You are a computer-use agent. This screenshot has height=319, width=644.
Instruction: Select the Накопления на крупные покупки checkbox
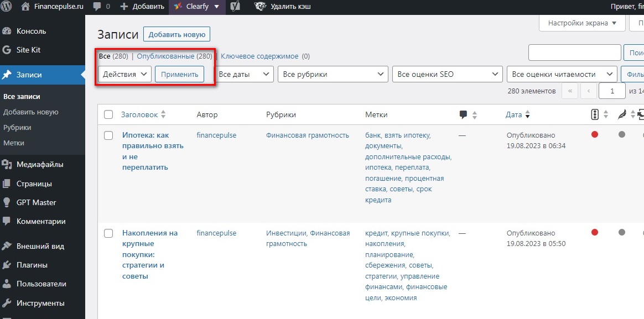[x=109, y=233]
